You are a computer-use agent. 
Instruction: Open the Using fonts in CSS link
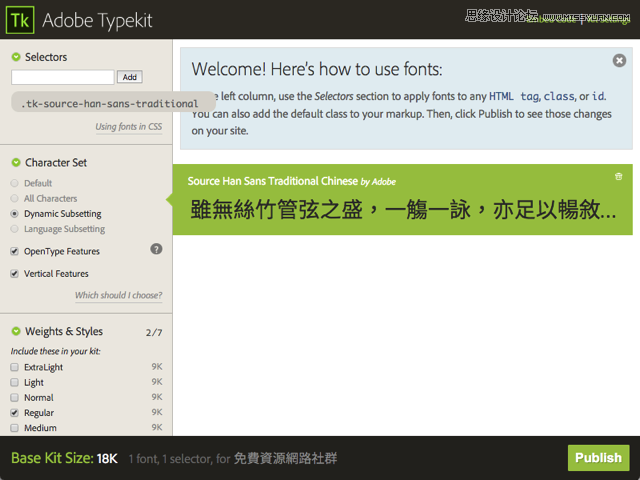[x=129, y=127]
